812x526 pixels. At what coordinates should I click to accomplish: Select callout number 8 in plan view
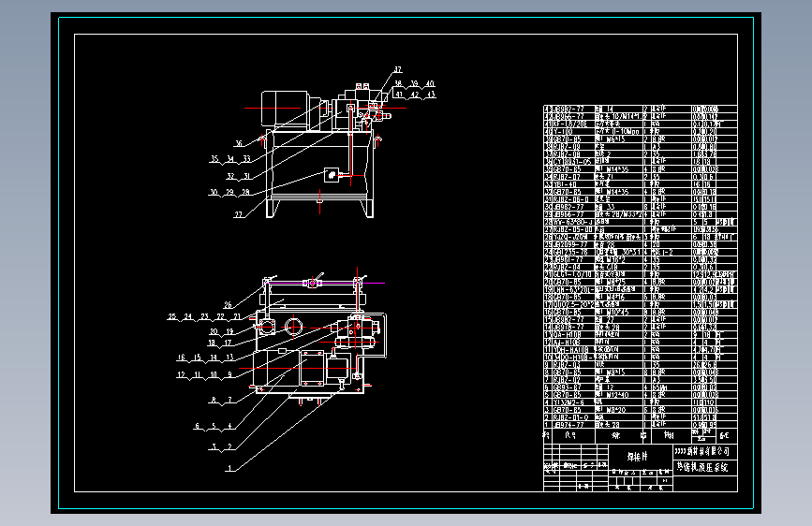pyautogui.click(x=214, y=400)
